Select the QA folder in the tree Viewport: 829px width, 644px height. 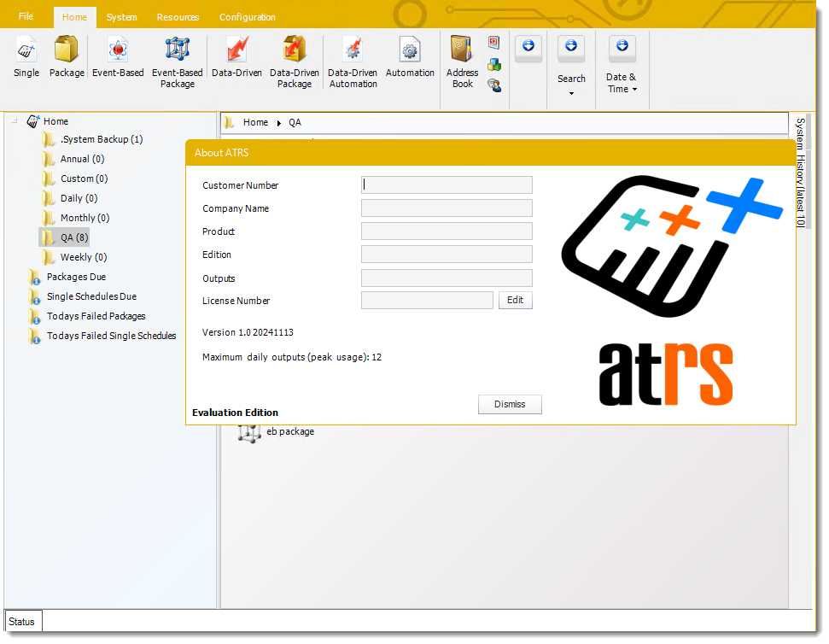(73, 237)
